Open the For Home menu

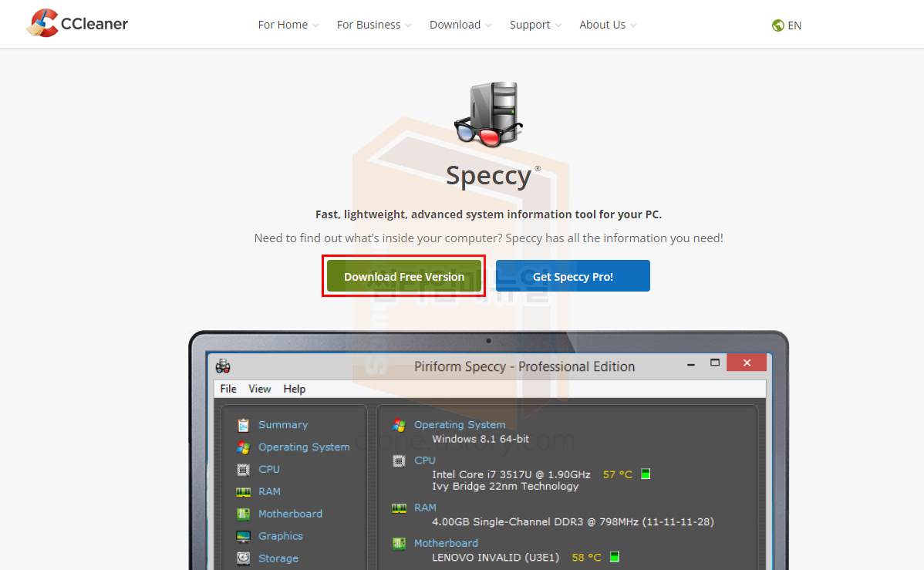283,25
